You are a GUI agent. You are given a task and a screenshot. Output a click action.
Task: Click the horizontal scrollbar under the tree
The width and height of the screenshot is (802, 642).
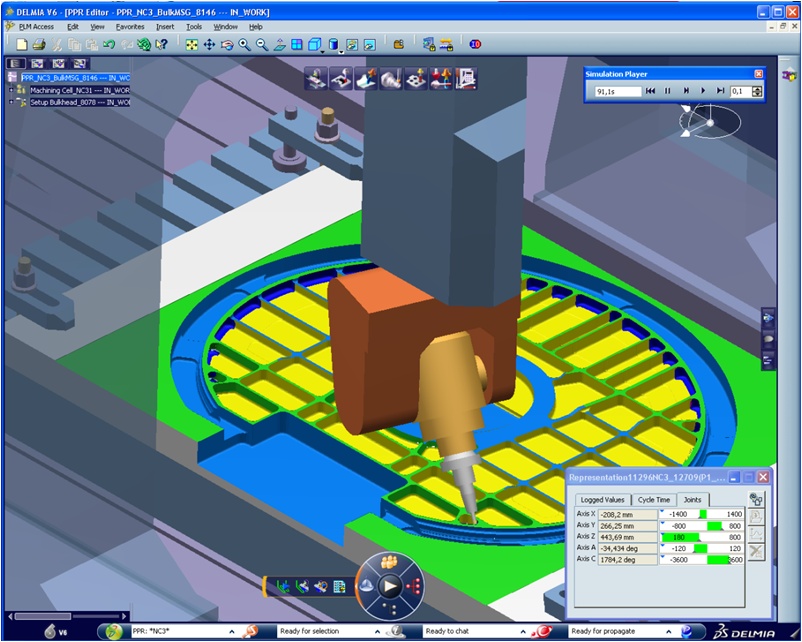(68, 616)
